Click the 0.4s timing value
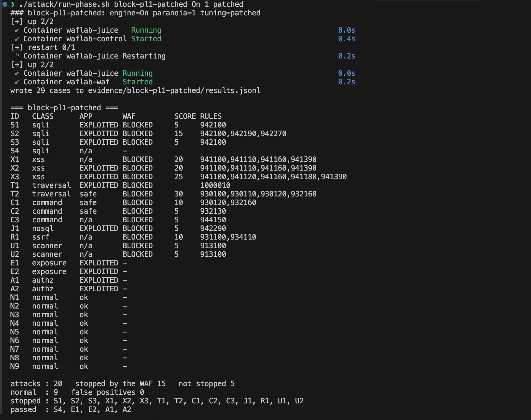 [347, 39]
